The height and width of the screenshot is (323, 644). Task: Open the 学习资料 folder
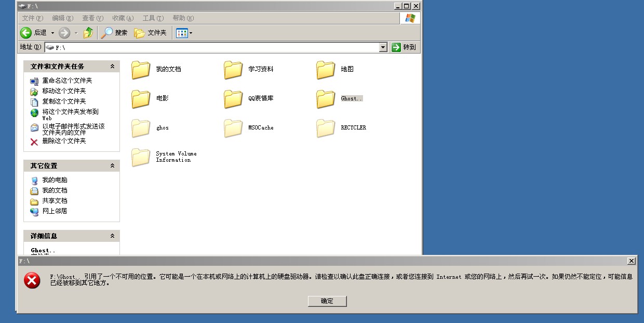pyautogui.click(x=234, y=70)
